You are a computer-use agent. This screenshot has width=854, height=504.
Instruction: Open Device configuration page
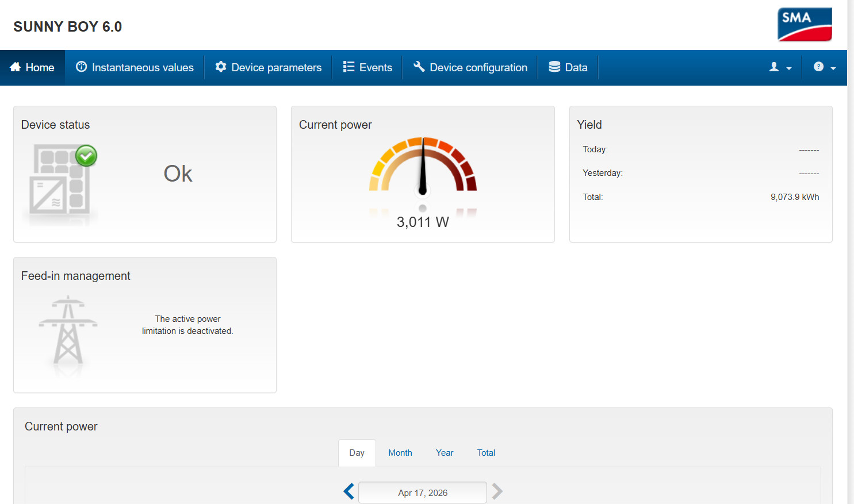pyautogui.click(x=470, y=68)
